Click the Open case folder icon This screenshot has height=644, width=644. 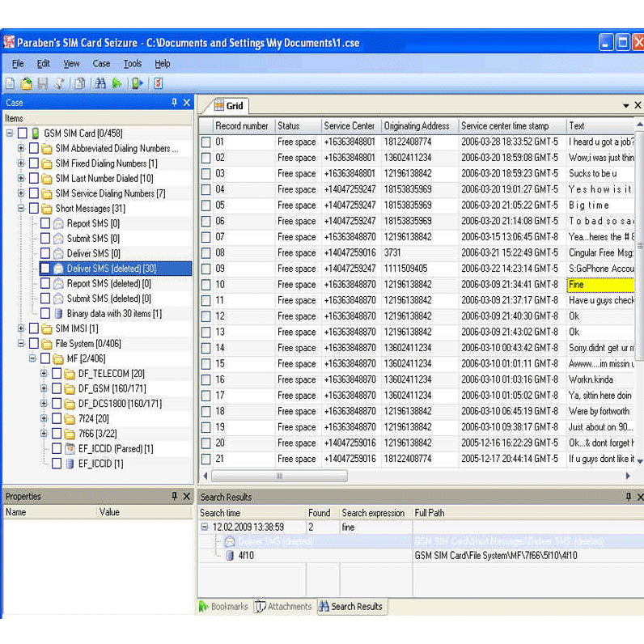coord(26,83)
